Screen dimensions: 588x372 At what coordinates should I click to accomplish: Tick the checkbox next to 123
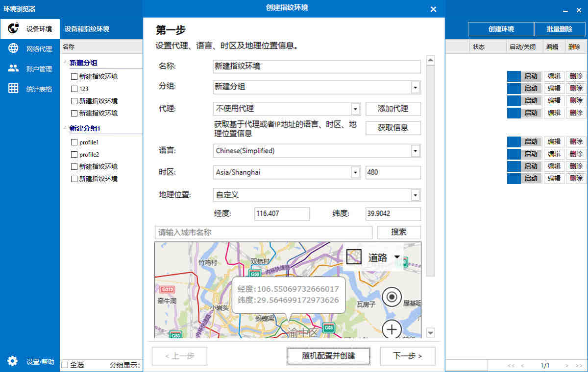[x=74, y=89]
